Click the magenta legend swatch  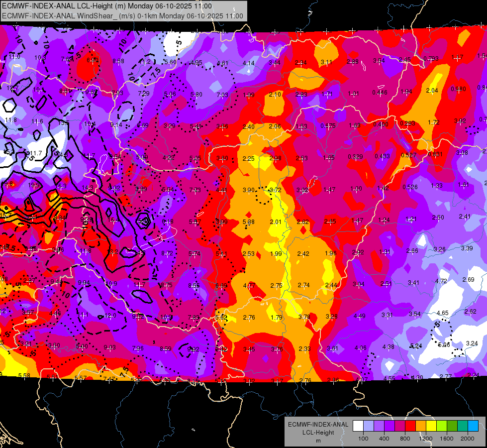click(x=400, y=426)
